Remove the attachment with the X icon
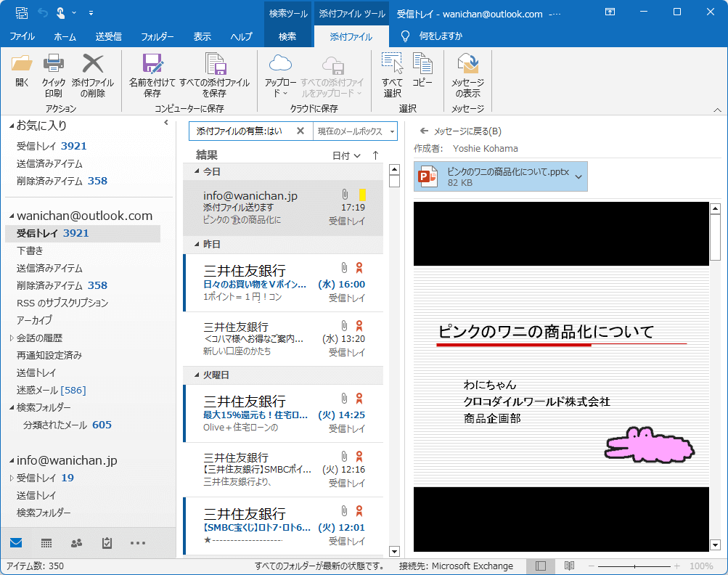Screen dimensions: 728x575 coord(93,76)
